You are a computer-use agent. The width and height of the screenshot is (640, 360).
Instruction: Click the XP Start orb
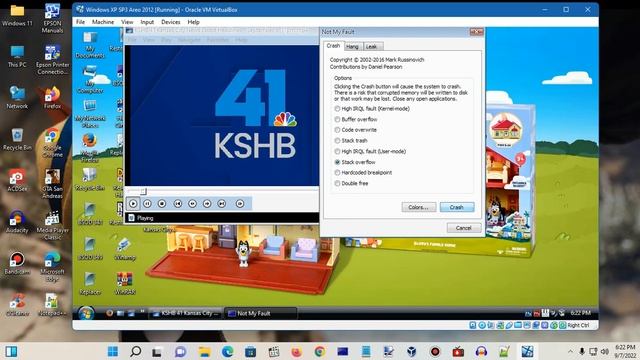[x=86, y=313]
